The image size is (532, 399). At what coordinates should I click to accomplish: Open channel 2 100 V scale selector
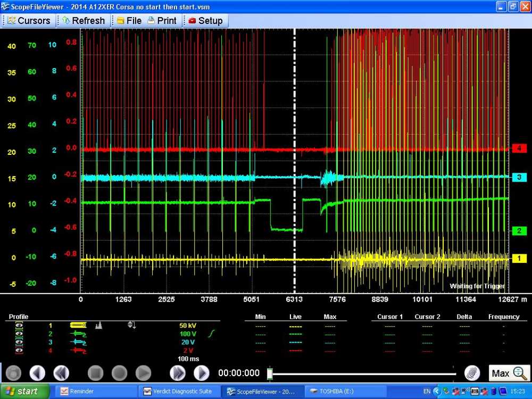click(188, 334)
